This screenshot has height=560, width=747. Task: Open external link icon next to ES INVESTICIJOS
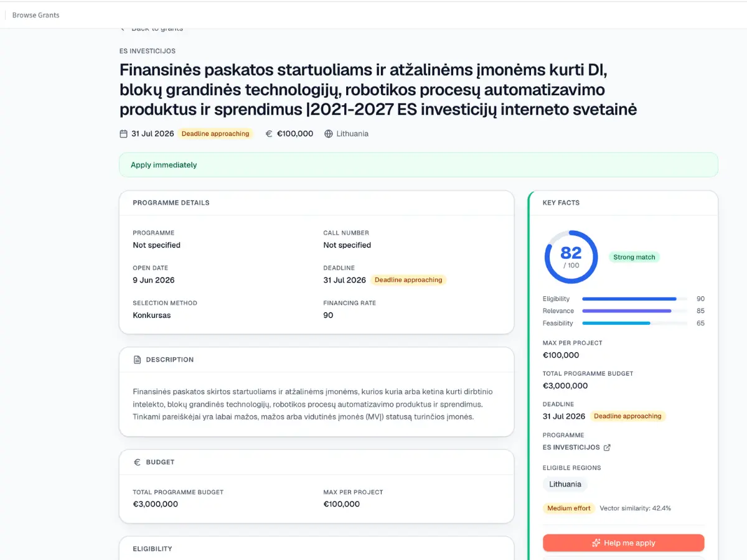(x=608, y=447)
